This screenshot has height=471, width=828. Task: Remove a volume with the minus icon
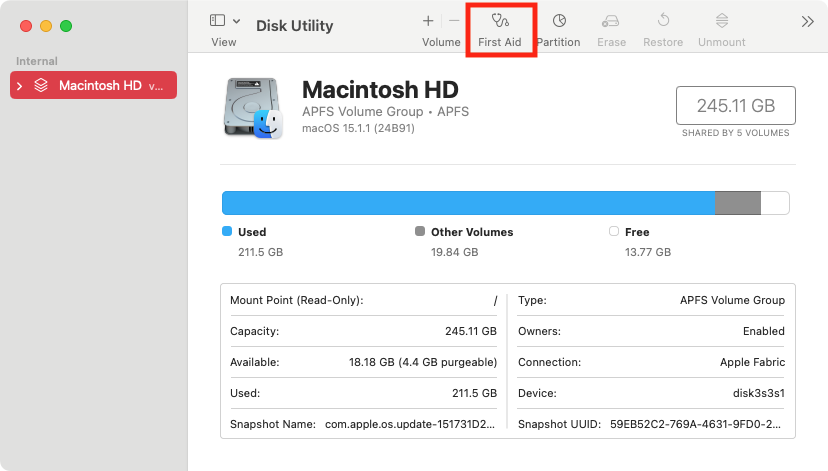point(454,21)
